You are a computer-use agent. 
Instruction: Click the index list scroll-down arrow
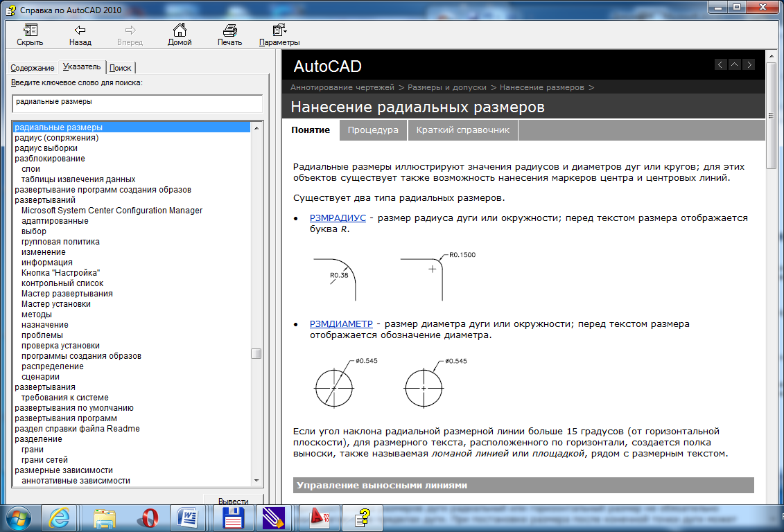[x=256, y=481]
